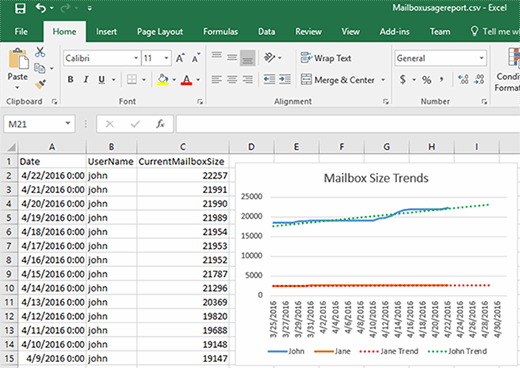Open the Clipboard dialog launcher
The width and height of the screenshot is (520, 368).
click(54, 102)
